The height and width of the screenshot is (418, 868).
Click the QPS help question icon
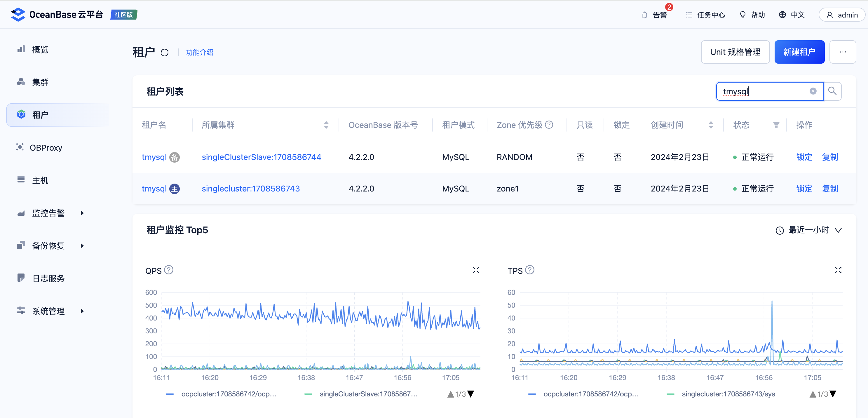169,270
